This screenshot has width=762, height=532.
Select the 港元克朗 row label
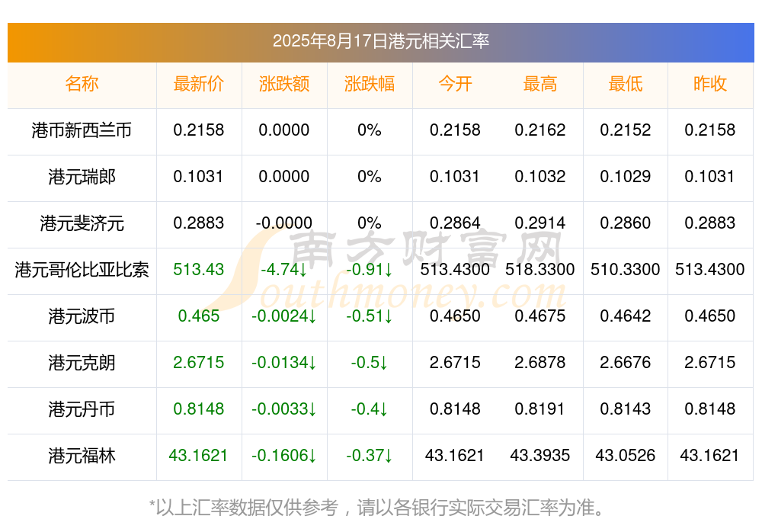(82, 363)
